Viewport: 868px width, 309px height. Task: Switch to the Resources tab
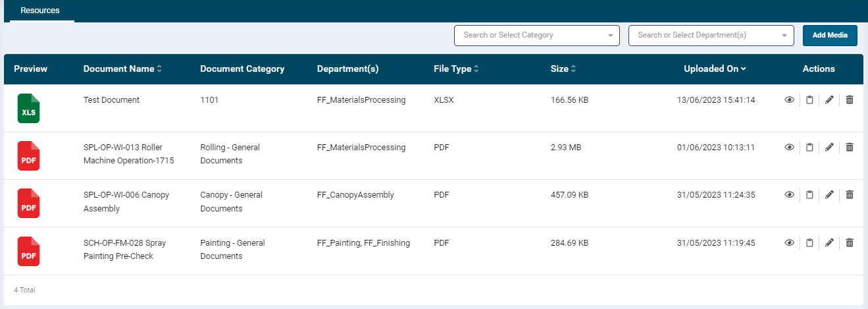tap(40, 11)
